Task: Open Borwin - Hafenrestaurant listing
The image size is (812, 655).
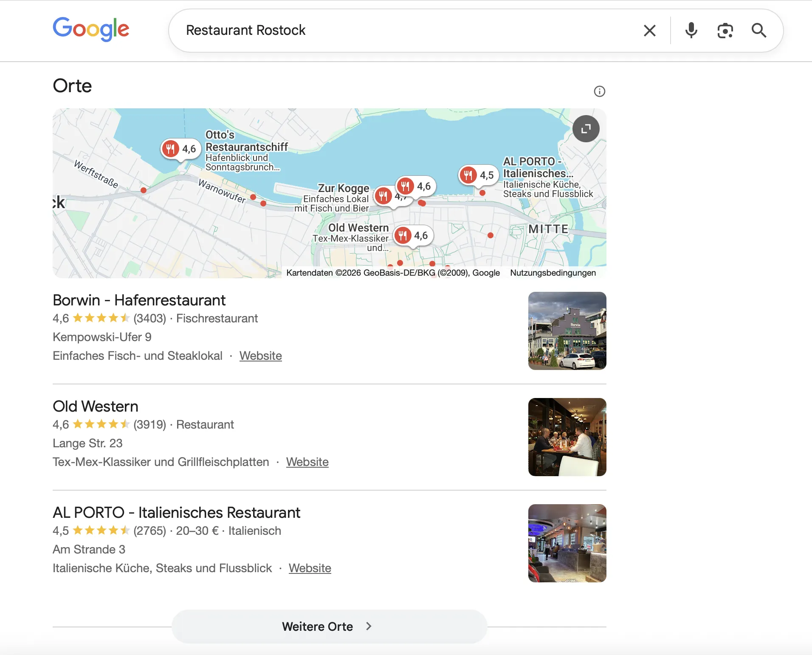Action: pyautogui.click(x=139, y=300)
